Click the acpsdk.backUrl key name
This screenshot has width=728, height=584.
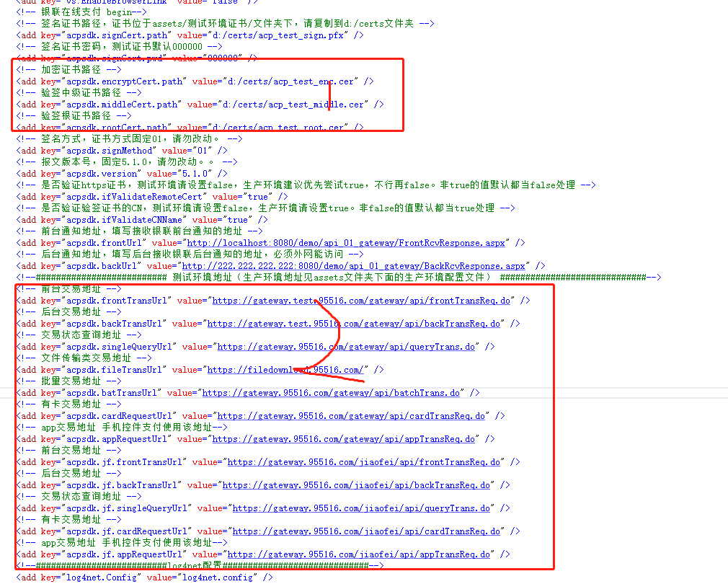pyautogui.click(x=102, y=266)
